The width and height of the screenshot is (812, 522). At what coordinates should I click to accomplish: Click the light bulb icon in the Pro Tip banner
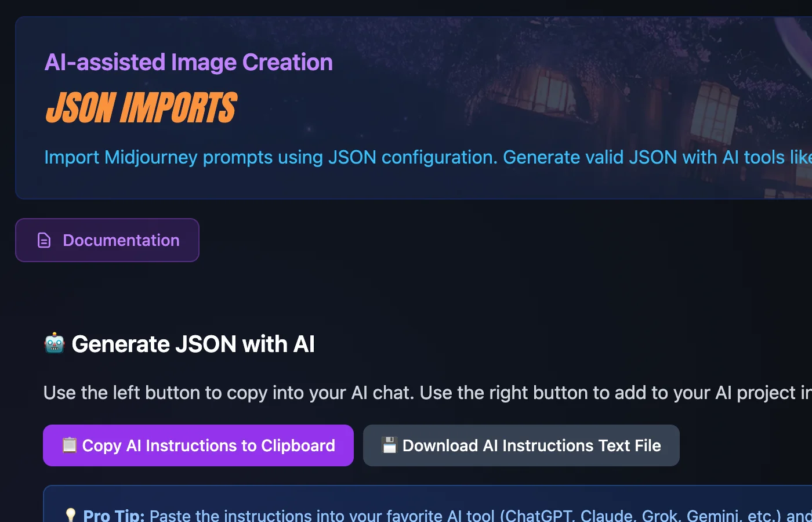[x=71, y=514]
